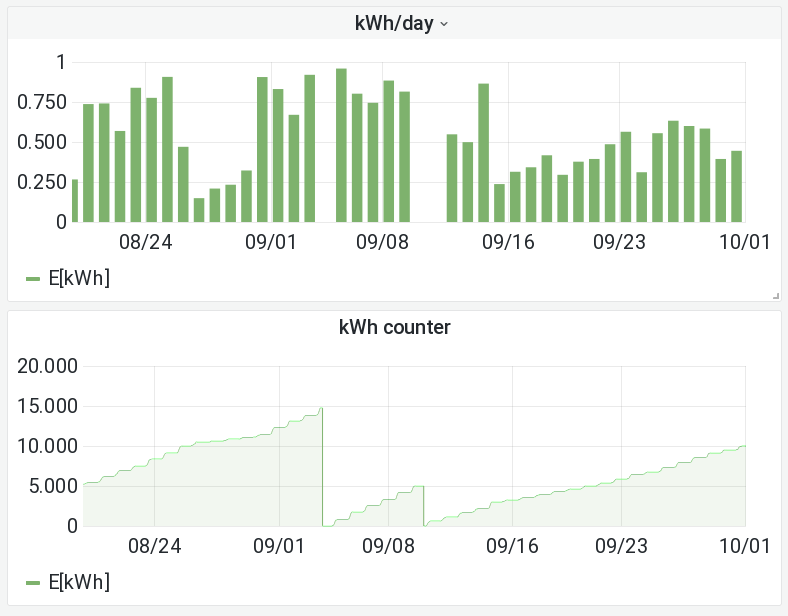Click the 09/16 x-axis label in kWh counter chart
This screenshot has height=616, width=788.
(512, 546)
